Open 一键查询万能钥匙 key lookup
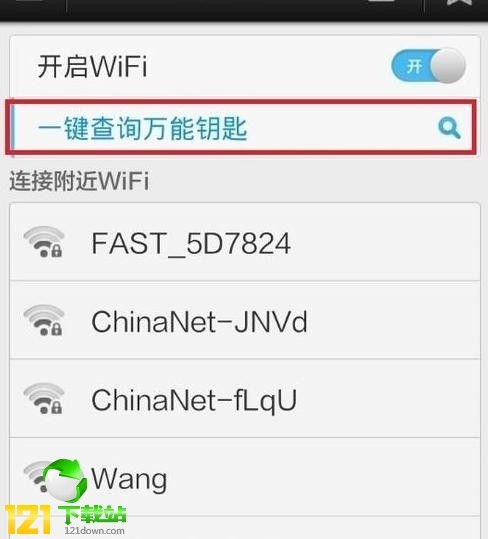The height and width of the screenshot is (539, 488). pos(241,127)
